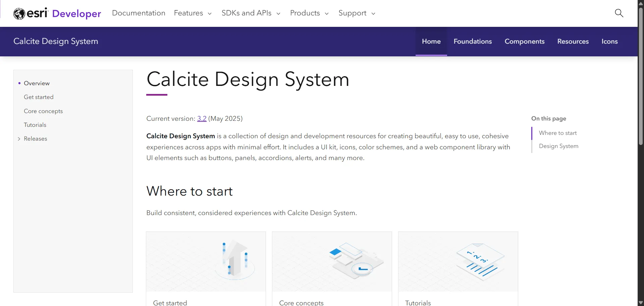The width and height of the screenshot is (644, 306).
Task: Select Overview in the sidebar
Action: [37, 83]
